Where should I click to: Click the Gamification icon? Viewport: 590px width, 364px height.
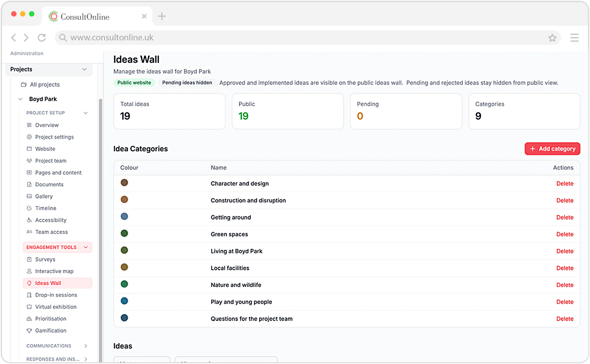(29, 331)
